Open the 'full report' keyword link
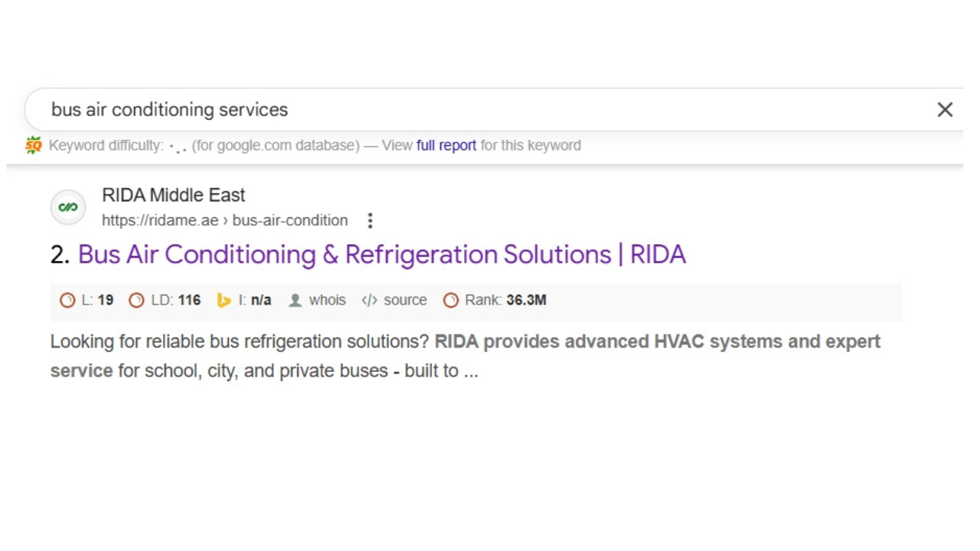Screen dimensions: 980x551 click(446, 145)
